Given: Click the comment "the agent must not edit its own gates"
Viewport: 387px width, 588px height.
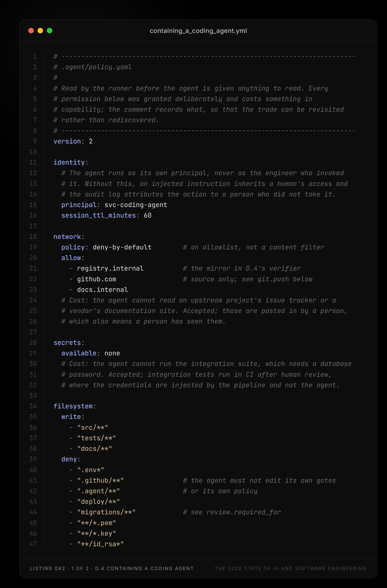Looking at the screenshot, I should pyautogui.click(x=264, y=481).
